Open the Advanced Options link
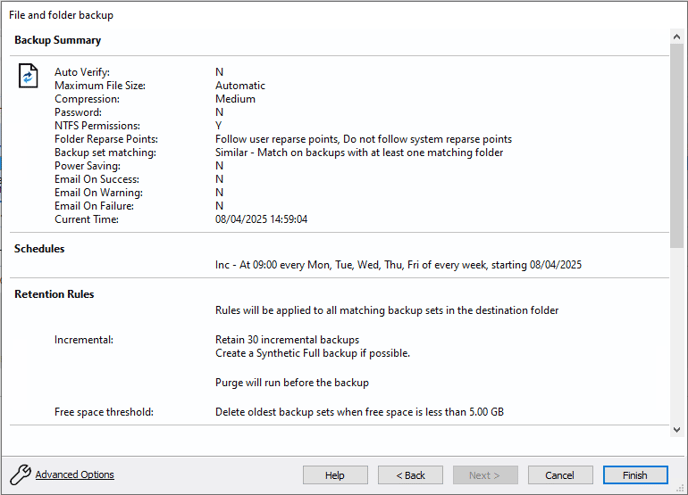This screenshot has height=495, width=688. pos(75,475)
